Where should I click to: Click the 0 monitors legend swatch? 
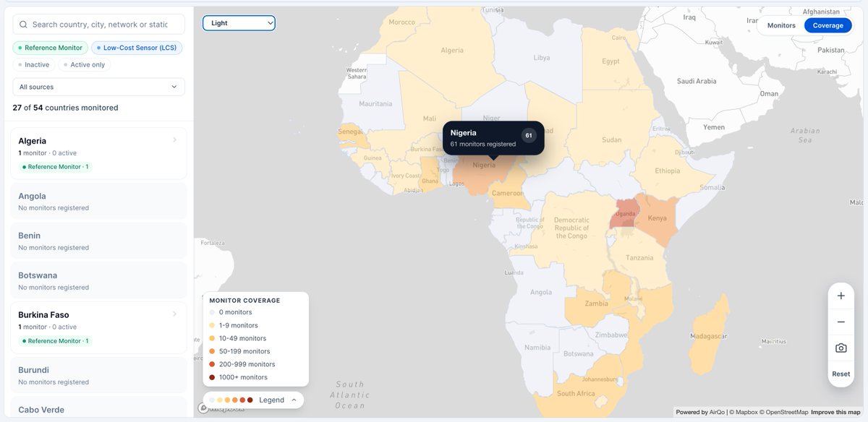212,312
